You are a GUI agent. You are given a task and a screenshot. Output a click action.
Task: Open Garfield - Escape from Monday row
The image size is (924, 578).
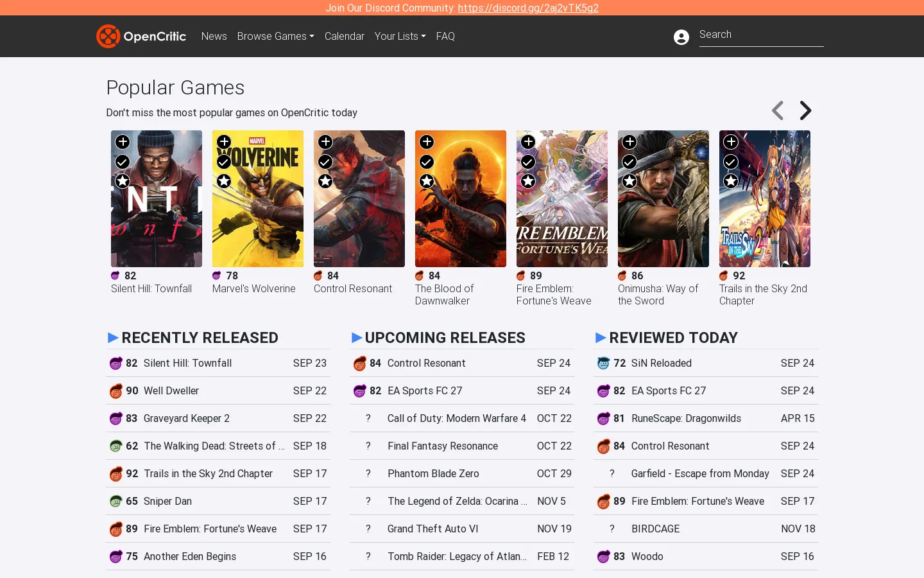[x=706, y=474]
